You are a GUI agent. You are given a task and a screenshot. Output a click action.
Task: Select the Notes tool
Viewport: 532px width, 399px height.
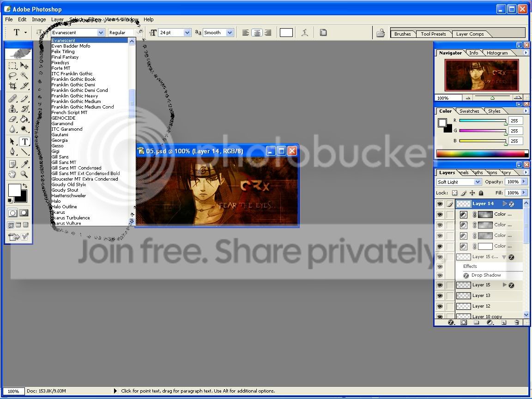[12, 164]
